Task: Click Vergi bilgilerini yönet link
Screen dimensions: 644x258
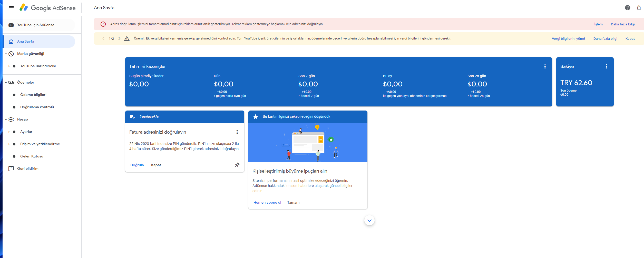Action: click(569, 39)
